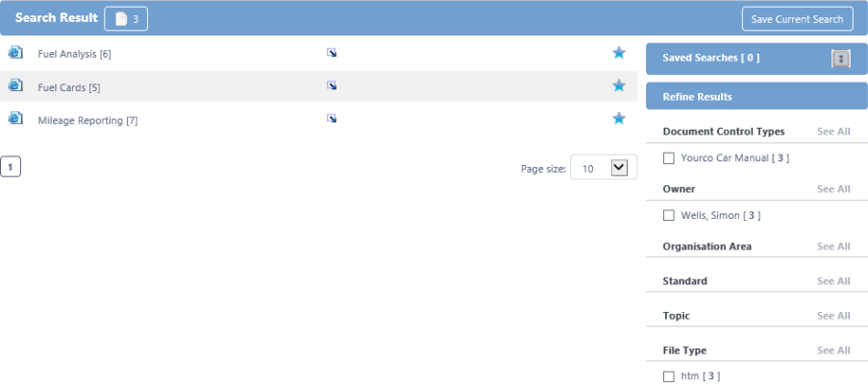
Task: Click the document icon beside Fuel Analysis
Action: (x=15, y=53)
